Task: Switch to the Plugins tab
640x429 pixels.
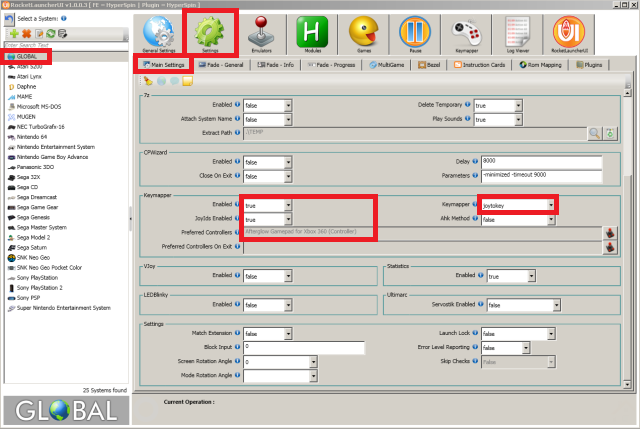Action: [589, 65]
